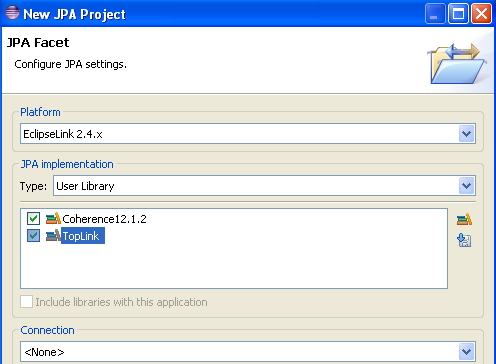Uncheck the TopLink checkbox
496x364 pixels.
point(33,236)
